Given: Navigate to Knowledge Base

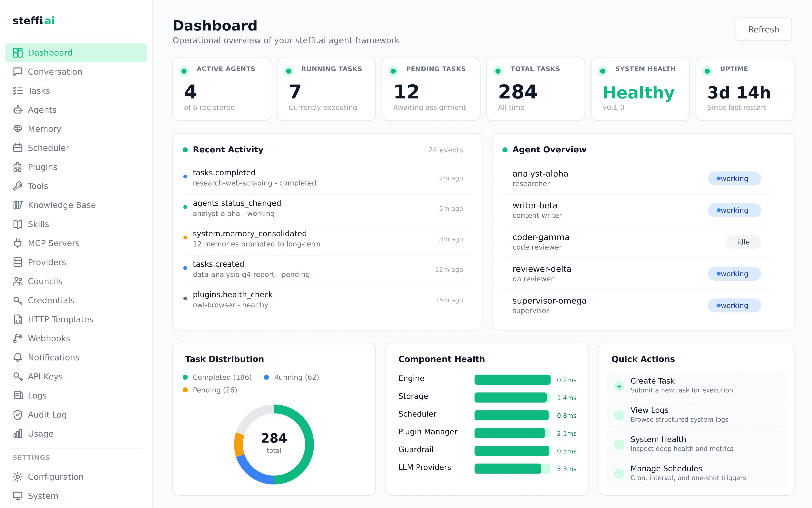Looking at the screenshot, I should [76, 205].
